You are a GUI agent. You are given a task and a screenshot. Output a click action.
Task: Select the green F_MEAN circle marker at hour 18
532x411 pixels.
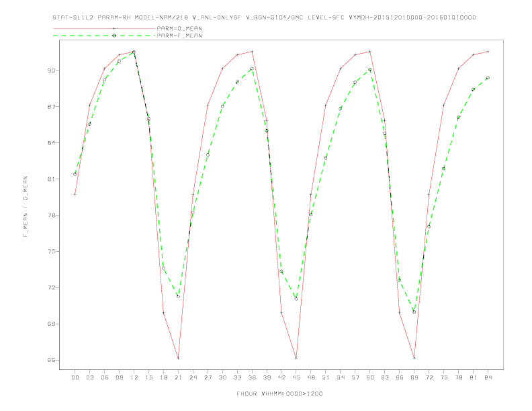[x=163, y=268]
